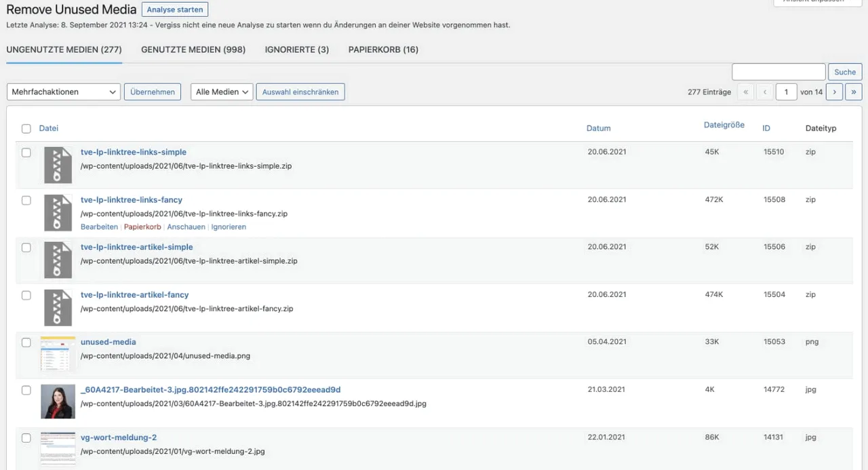
Task: Open the Mehrfachaktionen dropdown
Action: (x=64, y=92)
